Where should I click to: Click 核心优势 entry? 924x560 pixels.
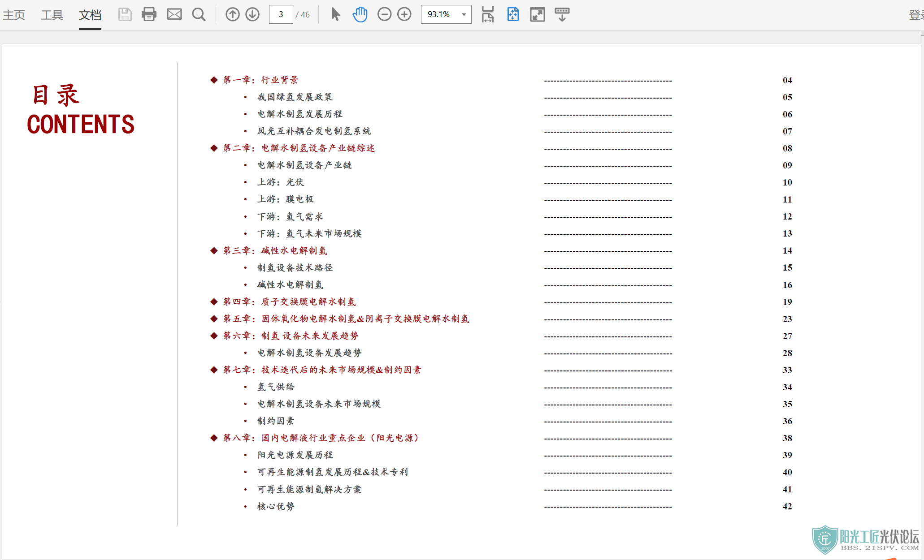[x=276, y=507]
